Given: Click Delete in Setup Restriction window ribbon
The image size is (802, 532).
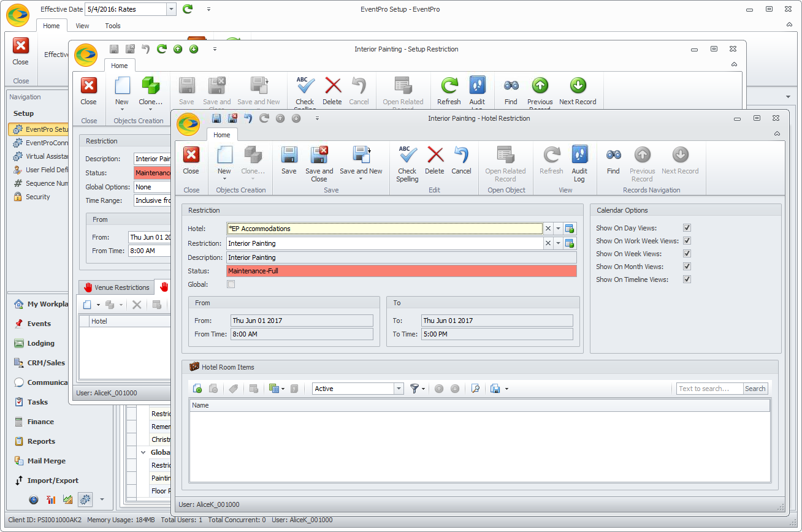Looking at the screenshot, I should pyautogui.click(x=332, y=91).
